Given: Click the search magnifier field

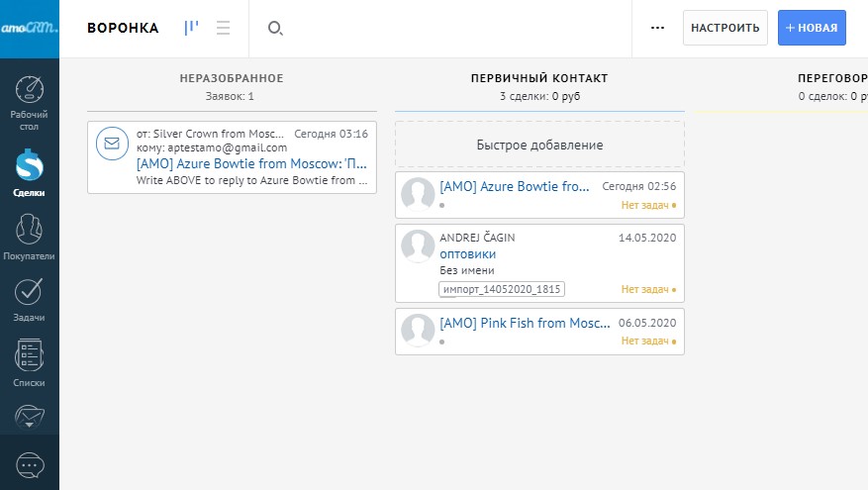Looking at the screenshot, I should pyautogui.click(x=276, y=28).
